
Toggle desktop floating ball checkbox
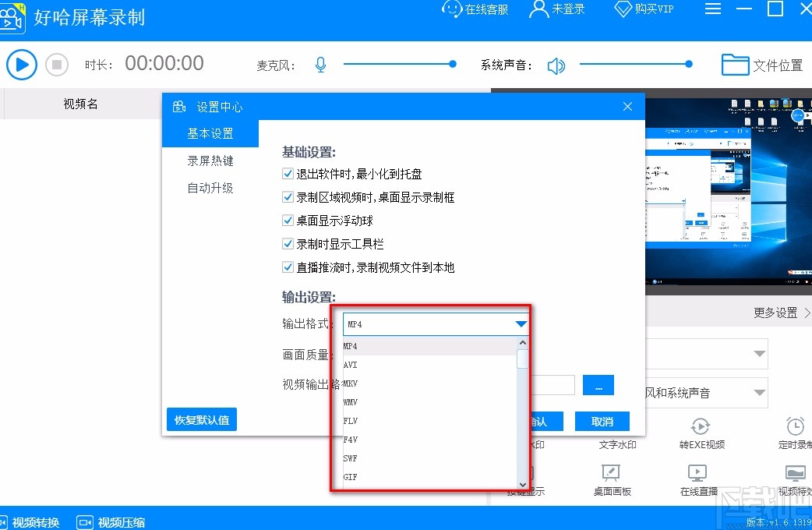[x=288, y=221]
